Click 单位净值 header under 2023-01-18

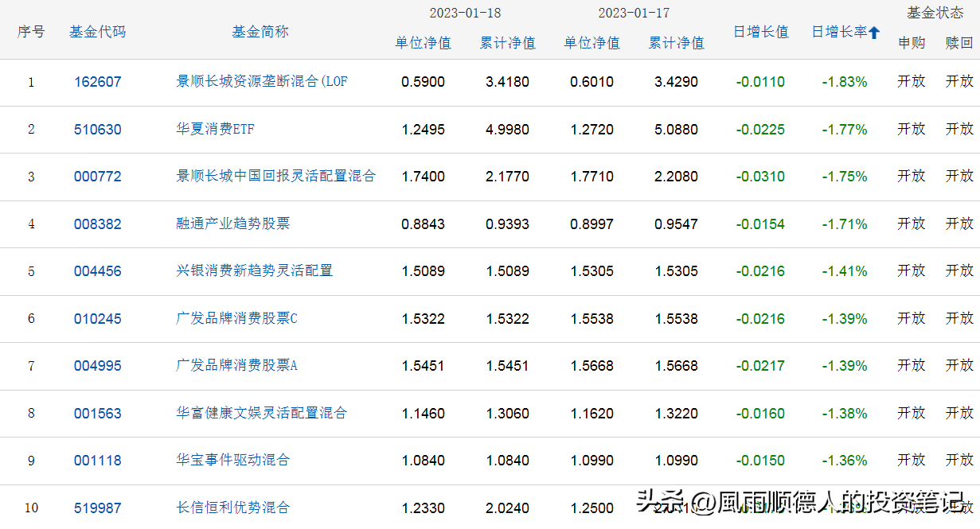click(x=424, y=43)
